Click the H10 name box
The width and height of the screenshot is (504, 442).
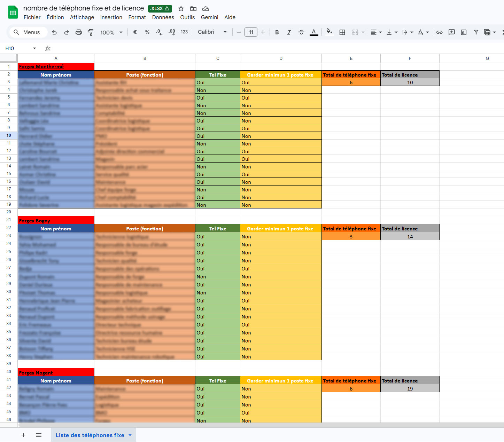[x=17, y=48]
